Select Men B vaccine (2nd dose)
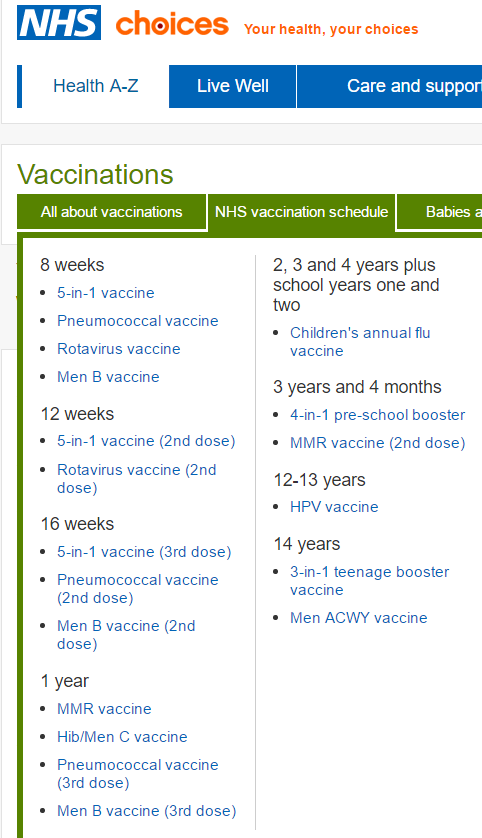This screenshot has width=482, height=838. point(126,635)
